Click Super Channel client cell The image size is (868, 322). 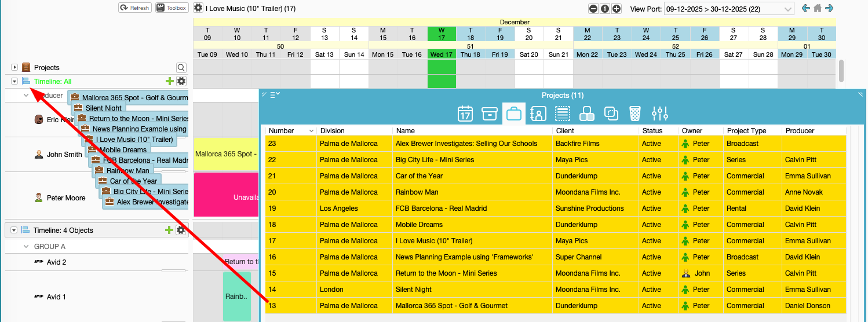(x=596, y=257)
